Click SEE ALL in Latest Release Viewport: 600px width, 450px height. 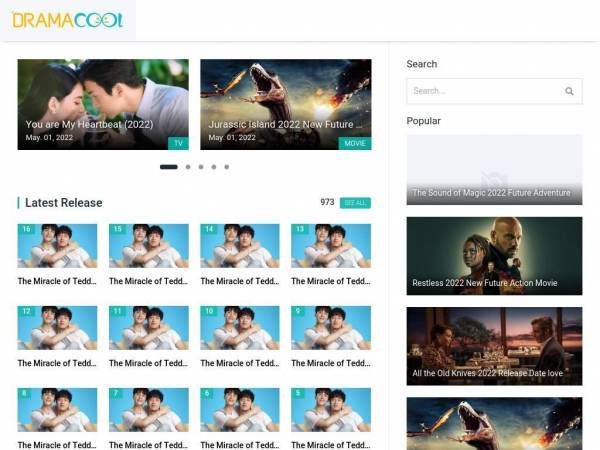[x=355, y=203]
